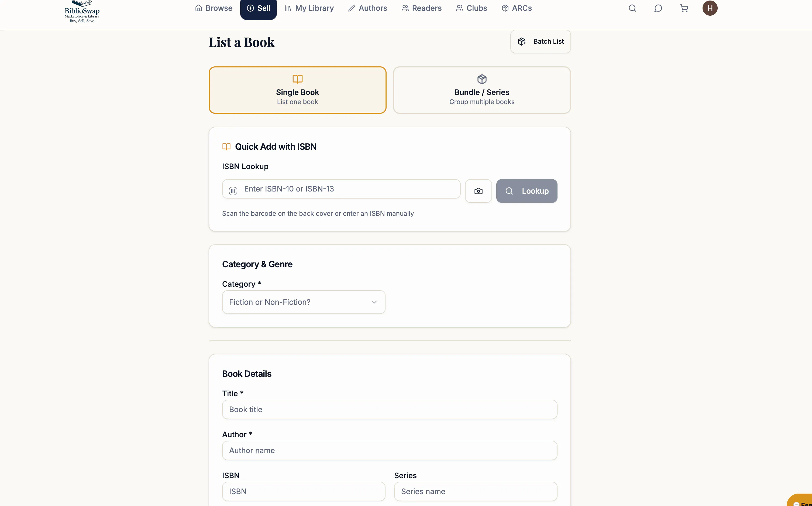Open the Readers section
This screenshot has height=506, width=812.
pos(421,8)
